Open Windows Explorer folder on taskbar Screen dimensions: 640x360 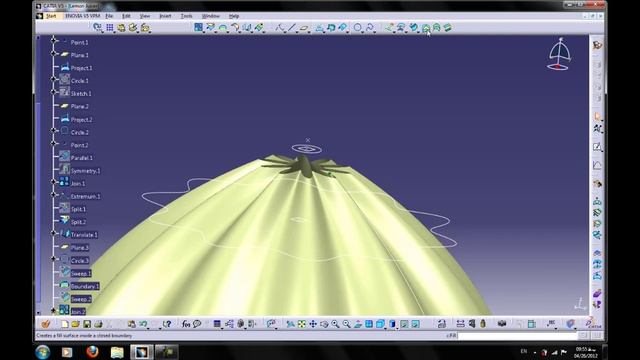point(117,352)
